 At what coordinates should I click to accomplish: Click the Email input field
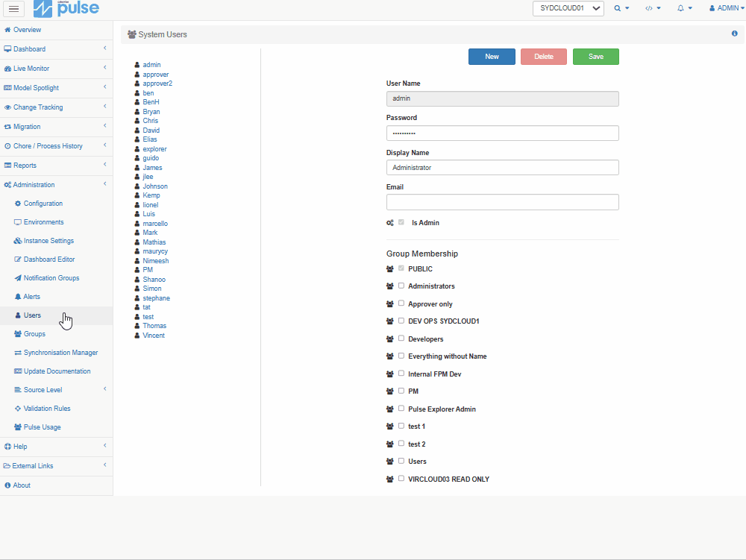coord(502,202)
